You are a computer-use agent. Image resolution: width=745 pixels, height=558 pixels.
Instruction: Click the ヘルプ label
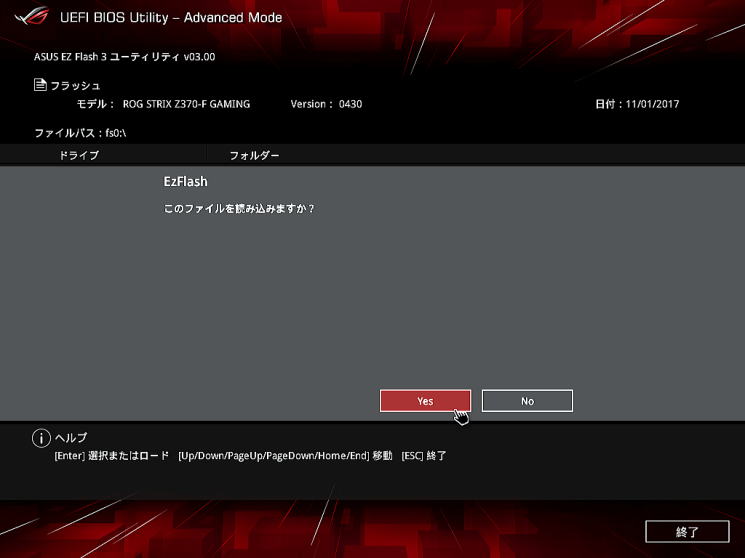(x=71, y=437)
